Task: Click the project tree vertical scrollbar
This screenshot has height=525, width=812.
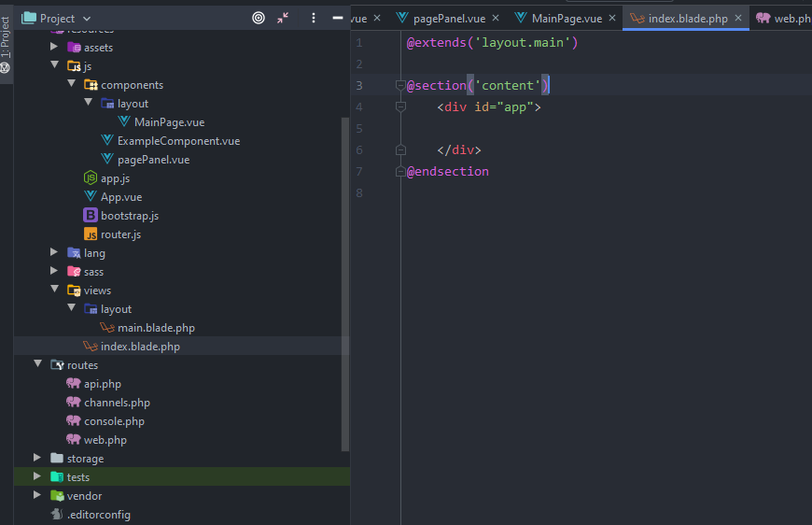Action: (345, 284)
